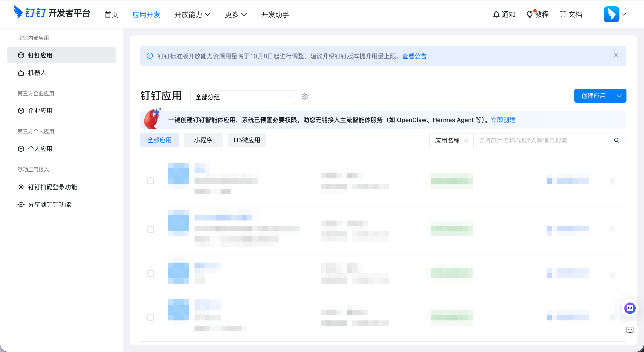Open the 查看公告 link

pyautogui.click(x=414, y=56)
